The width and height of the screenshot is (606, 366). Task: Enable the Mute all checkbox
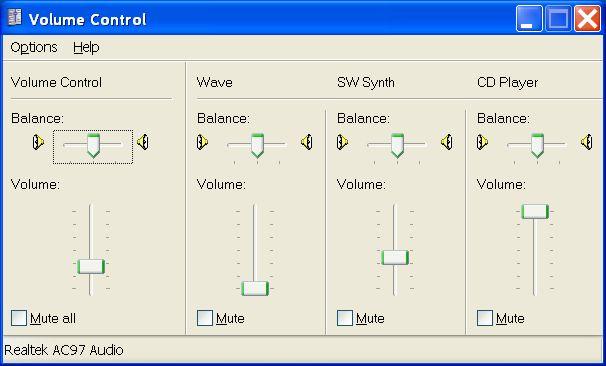(x=19, y=318)
